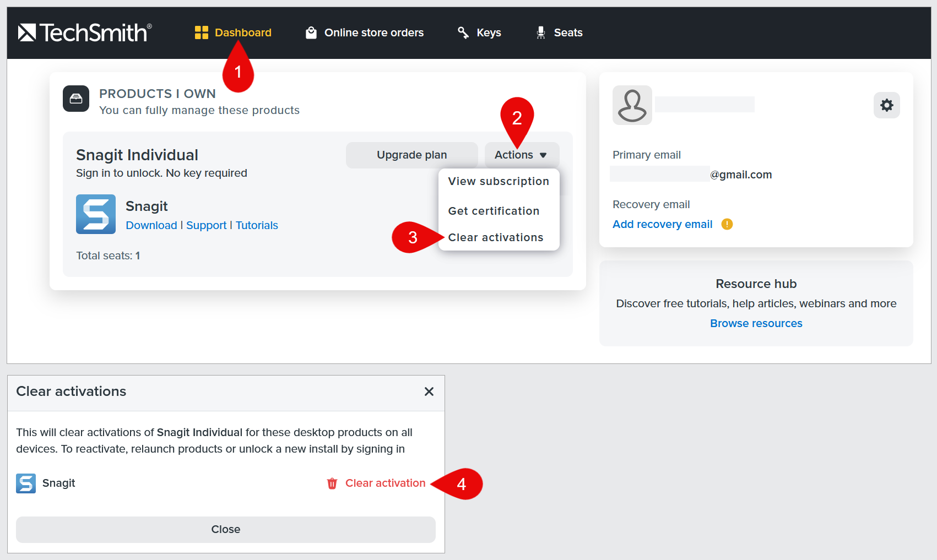Click the @gmail.com primary email text

(741, 175)
